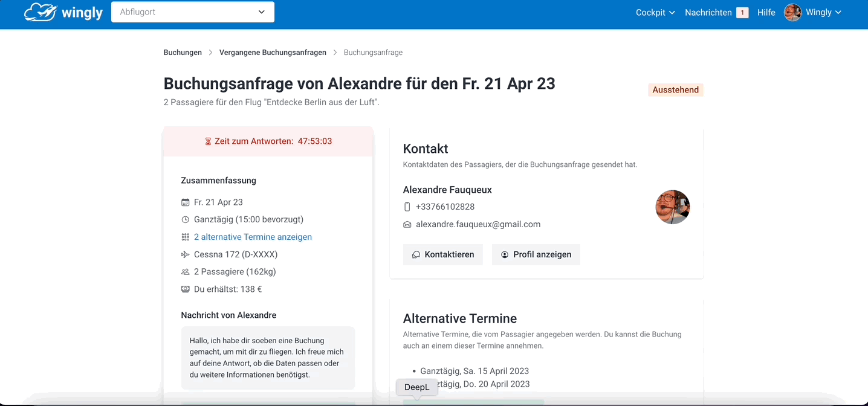
Task: Click the Buchungsanfrage breadcrumb text
Action: [x=373, y=53]
